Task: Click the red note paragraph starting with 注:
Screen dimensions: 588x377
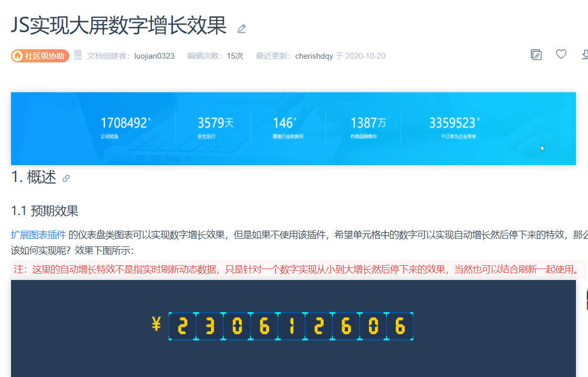Action: coord(298,270)
